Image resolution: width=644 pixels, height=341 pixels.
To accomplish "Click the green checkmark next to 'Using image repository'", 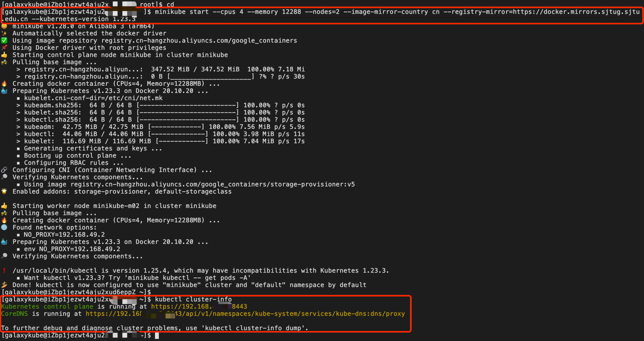I will click(4, 41).
